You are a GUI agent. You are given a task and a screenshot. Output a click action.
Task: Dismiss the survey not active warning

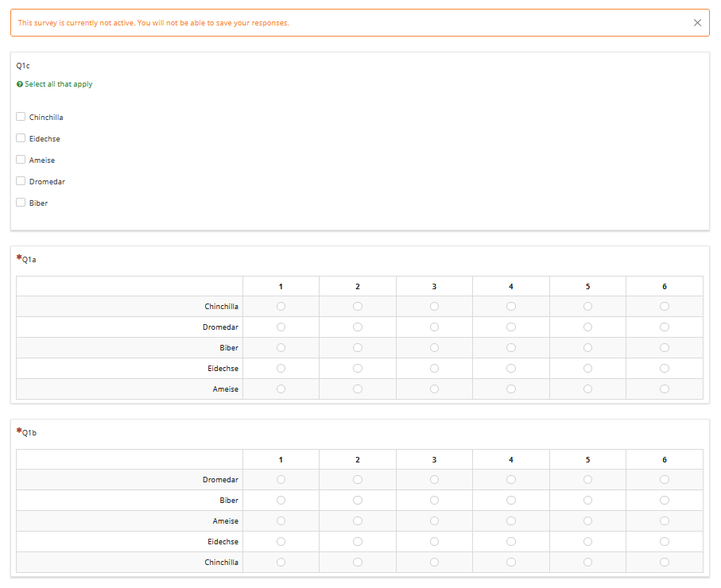click(x=697, y=23)
